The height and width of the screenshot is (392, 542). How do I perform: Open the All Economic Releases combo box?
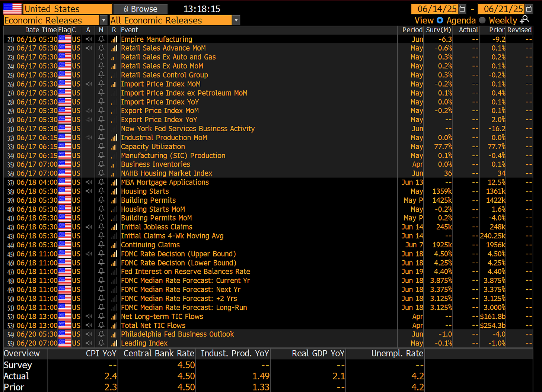click(175, 20)
